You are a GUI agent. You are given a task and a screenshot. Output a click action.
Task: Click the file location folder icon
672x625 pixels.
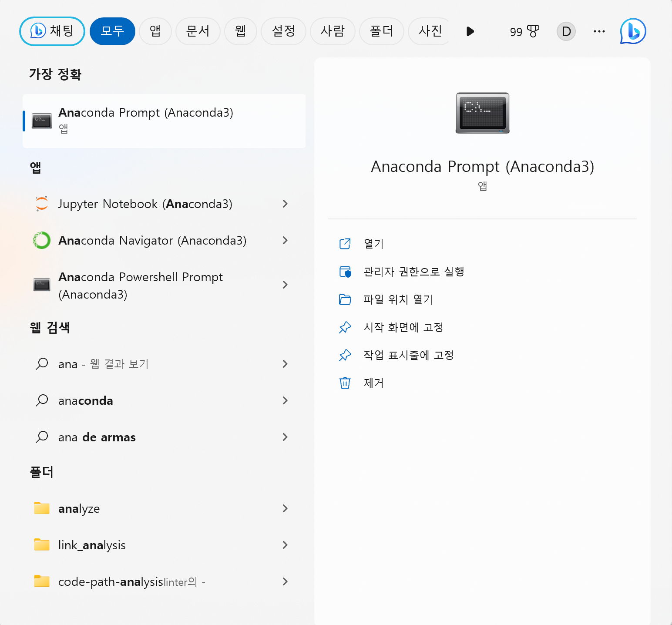pos(345,299)
